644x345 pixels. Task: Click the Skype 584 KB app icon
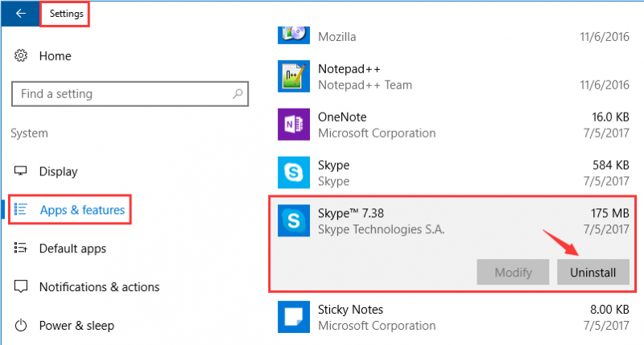coord(294,172)
